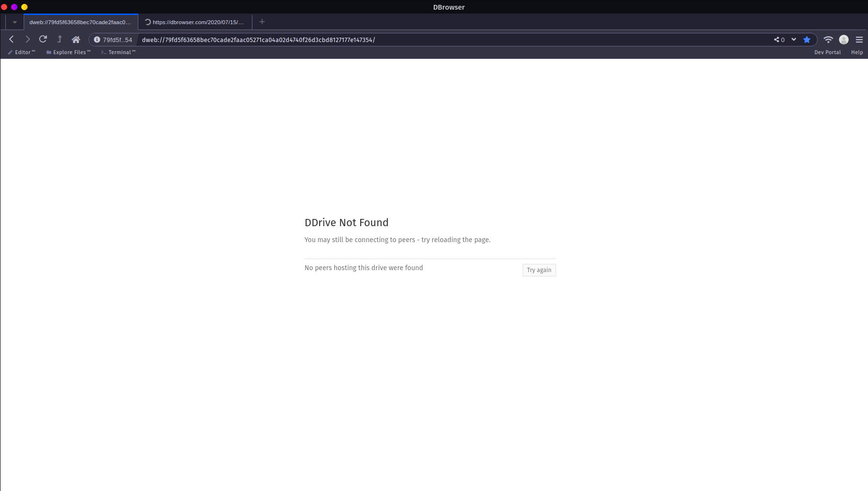Screen dimensions: 868x491
Task: Toggle the bookmark star
Action: point(807,40)
